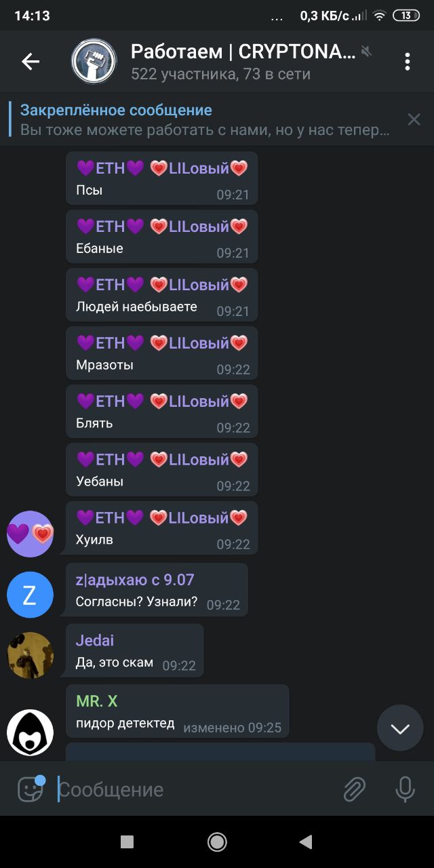Tap the blue Z user avatar
This screenshot has height=868, width=434.
30,595
